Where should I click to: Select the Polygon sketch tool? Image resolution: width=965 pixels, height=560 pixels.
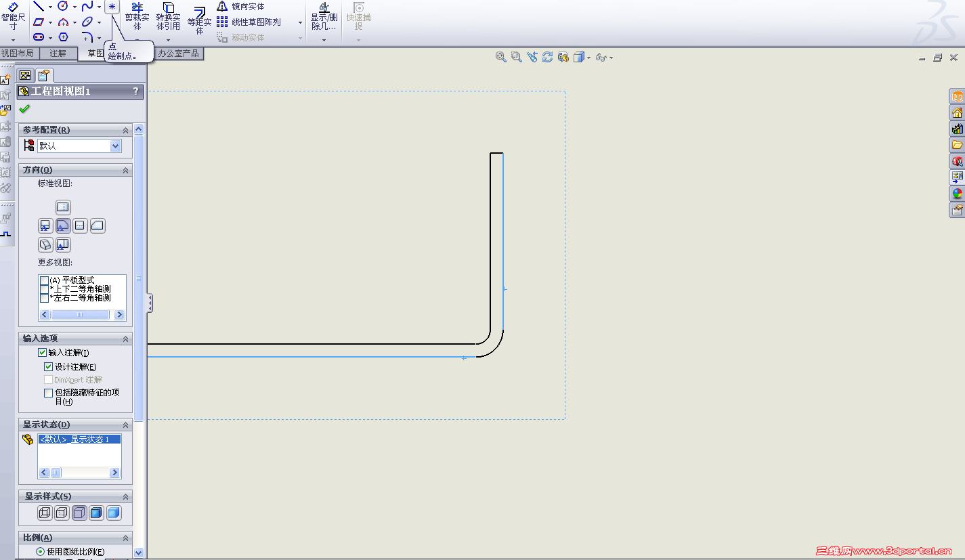63,37
